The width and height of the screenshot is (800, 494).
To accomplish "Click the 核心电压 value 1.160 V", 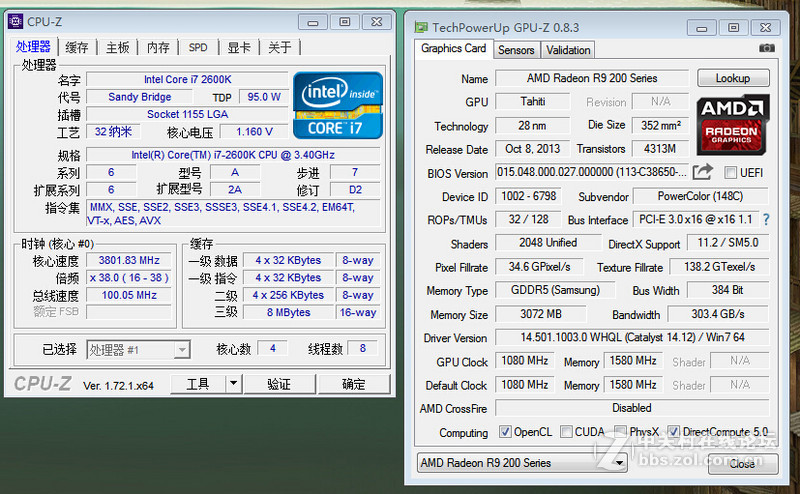I will pos(254,132).
